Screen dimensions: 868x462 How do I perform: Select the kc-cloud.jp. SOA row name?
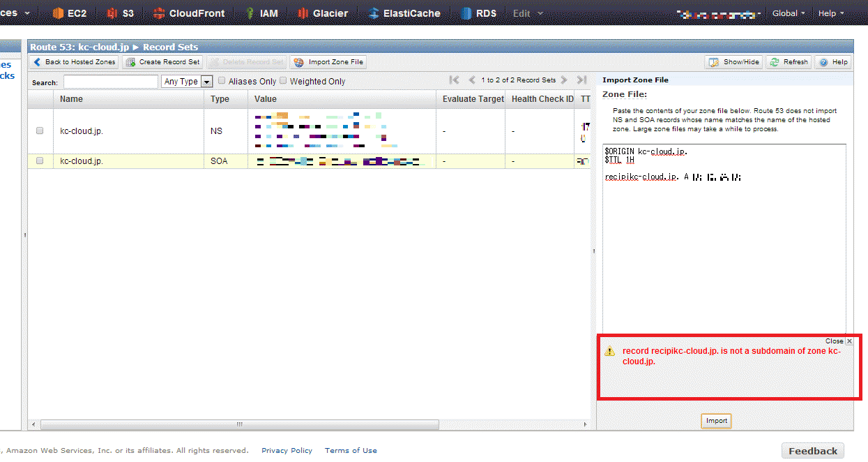tap(82, 161)
